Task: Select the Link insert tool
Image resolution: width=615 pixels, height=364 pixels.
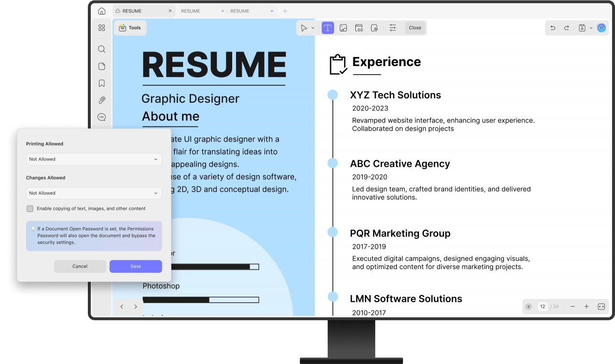Action: tap(359, 28)
